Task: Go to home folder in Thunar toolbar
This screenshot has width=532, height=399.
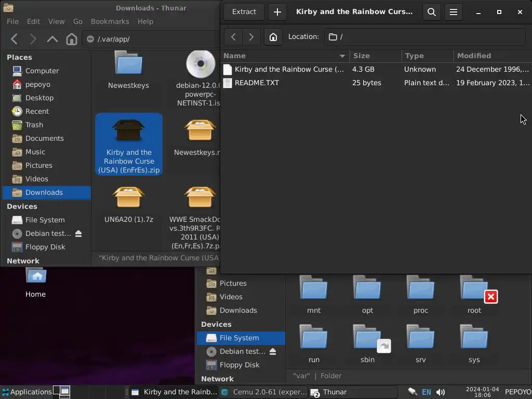Action: point(72,39)
